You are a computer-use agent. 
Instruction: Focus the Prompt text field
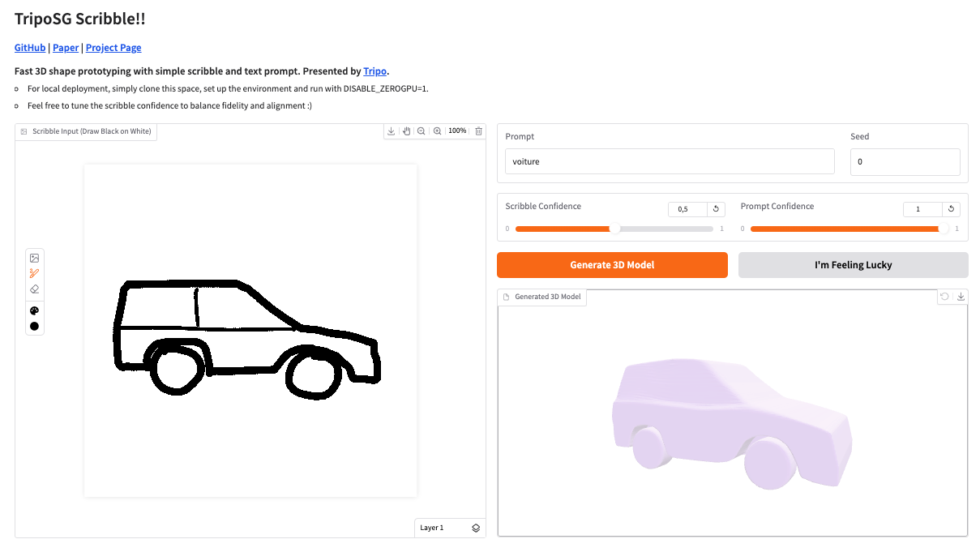(669, 161)
